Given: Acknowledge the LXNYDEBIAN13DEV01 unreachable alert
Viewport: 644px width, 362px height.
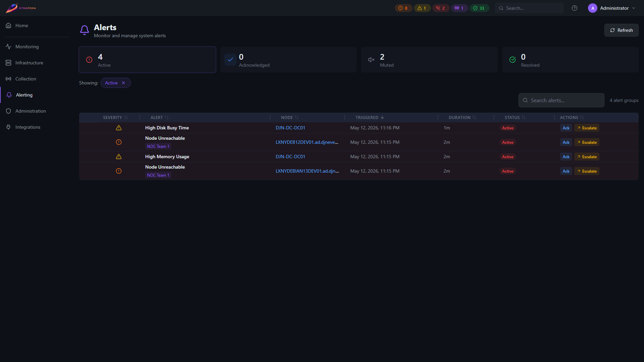Looking at the screenshot, I should tap(566, 171).
